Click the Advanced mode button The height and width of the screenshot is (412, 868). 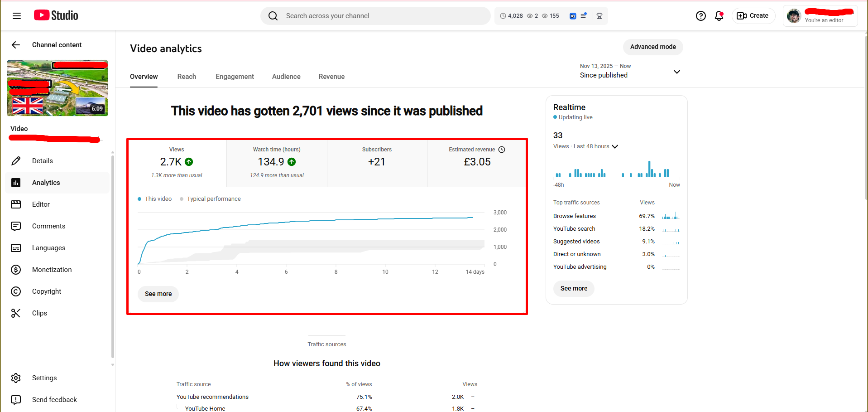pos(652,47)
